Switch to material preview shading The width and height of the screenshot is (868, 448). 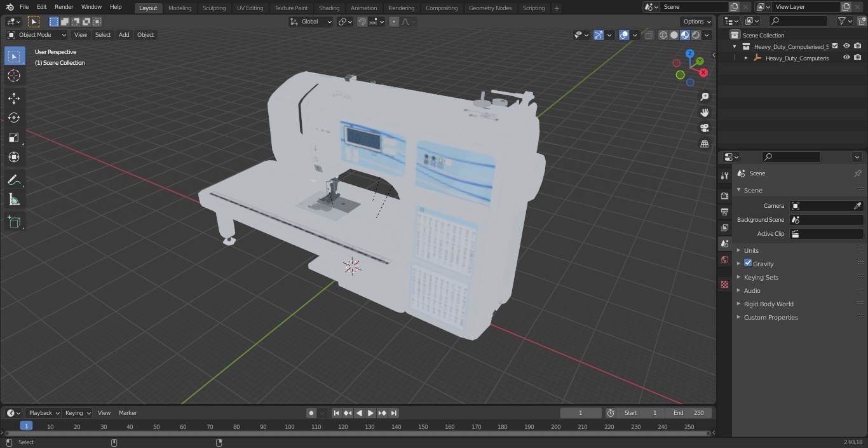click(685, 35)
